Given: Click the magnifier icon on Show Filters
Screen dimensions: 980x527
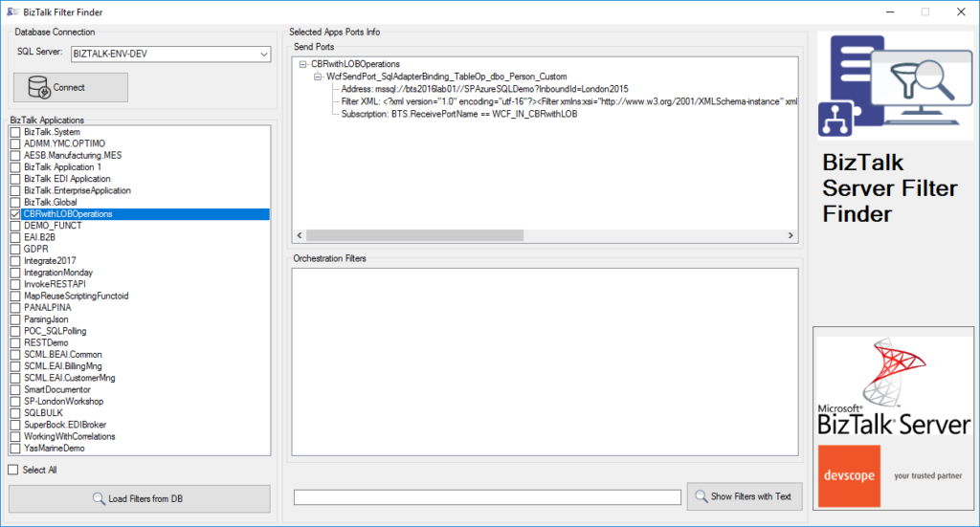Looking at the screenshot, I should click(702, 496).
